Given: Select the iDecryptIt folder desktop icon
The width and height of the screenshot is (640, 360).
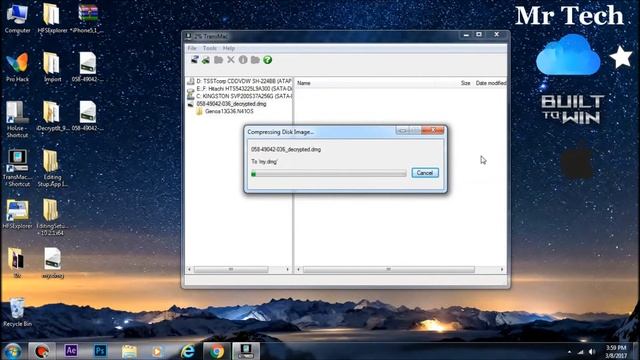Looking at the screenshot, I should click(52, 116).
